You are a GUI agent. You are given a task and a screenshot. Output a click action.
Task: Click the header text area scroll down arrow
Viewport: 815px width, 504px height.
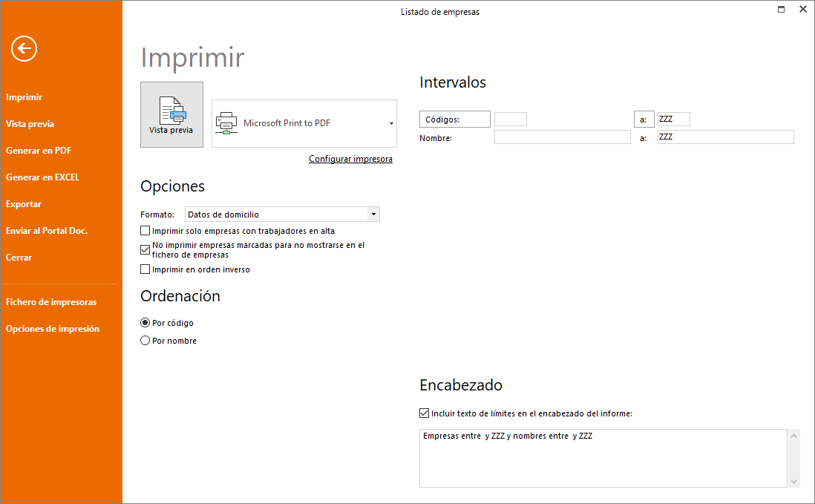tap(793, 482)
